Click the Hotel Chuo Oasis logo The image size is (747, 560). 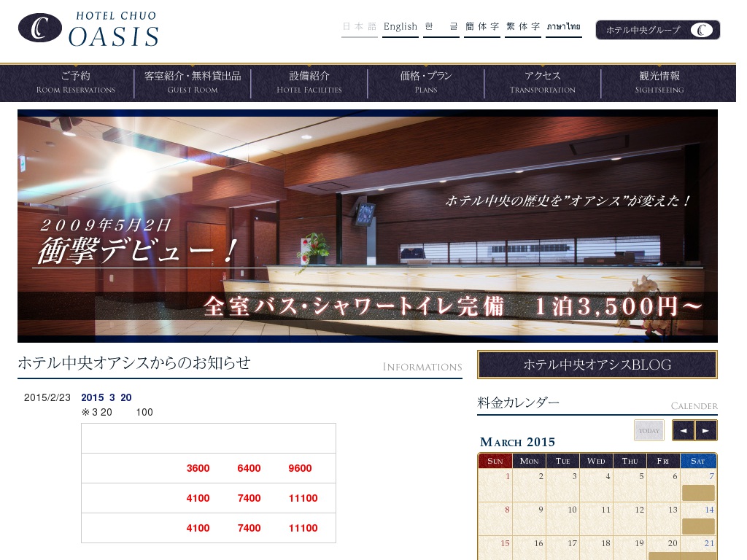(x=88, y=29)
